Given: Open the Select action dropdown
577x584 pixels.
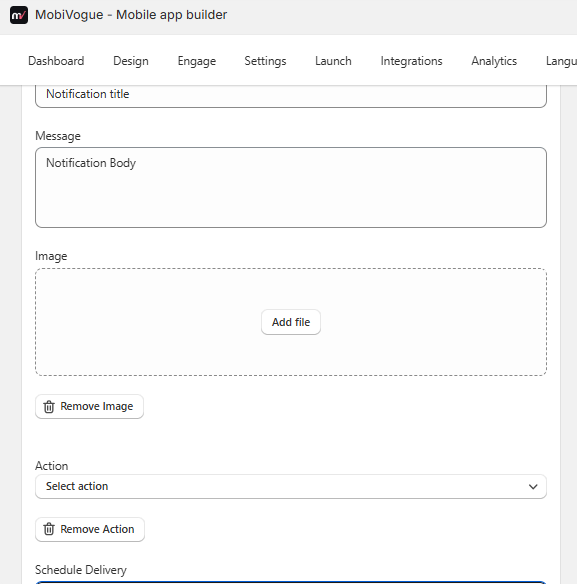Looking at the screenshot, I should [x=291, y=486].
